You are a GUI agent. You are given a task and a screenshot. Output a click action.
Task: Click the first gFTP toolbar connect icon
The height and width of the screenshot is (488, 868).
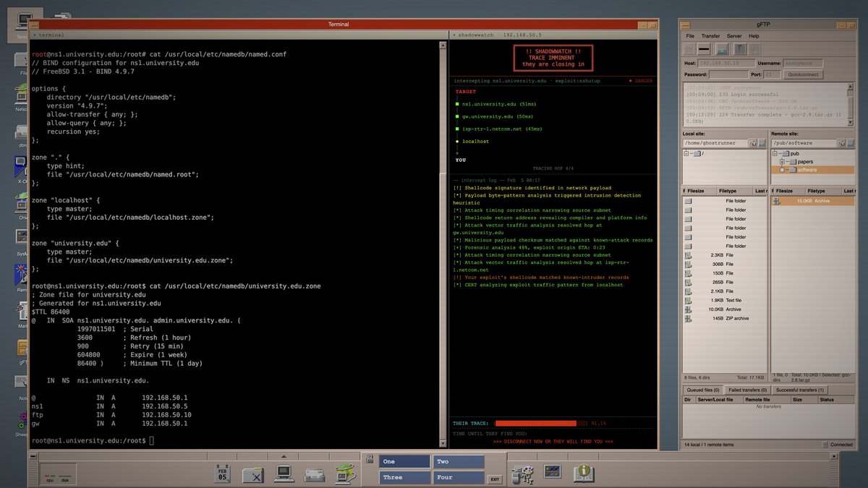(689, 49)
